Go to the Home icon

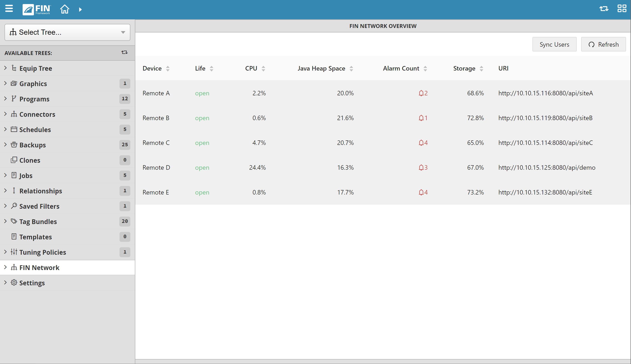[64, 9]
